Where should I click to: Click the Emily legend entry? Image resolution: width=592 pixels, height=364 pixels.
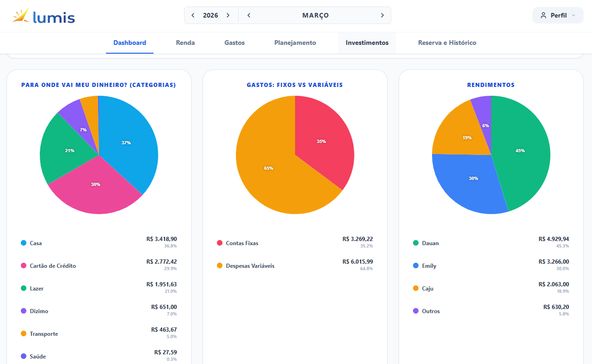pos(429,266)
